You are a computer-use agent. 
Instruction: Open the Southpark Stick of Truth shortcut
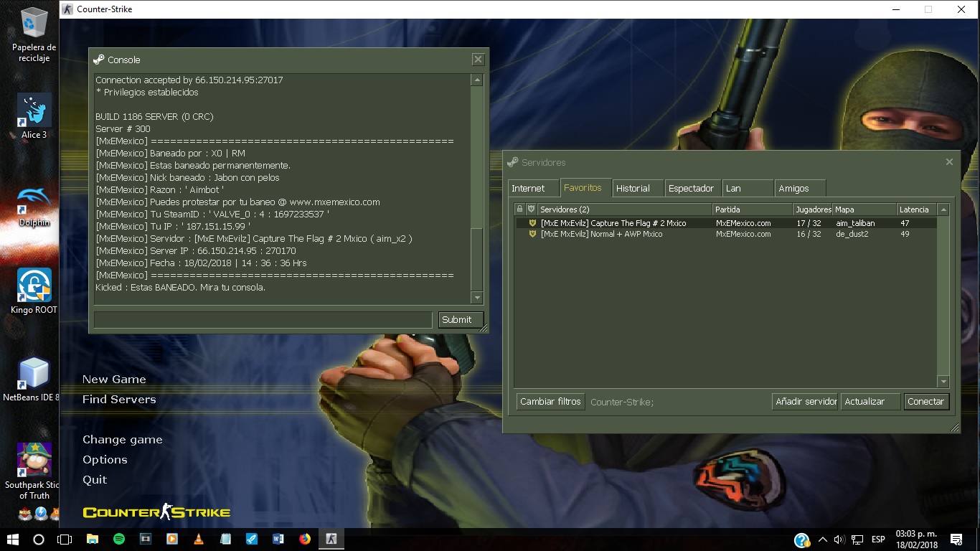(x=32, y=471)
